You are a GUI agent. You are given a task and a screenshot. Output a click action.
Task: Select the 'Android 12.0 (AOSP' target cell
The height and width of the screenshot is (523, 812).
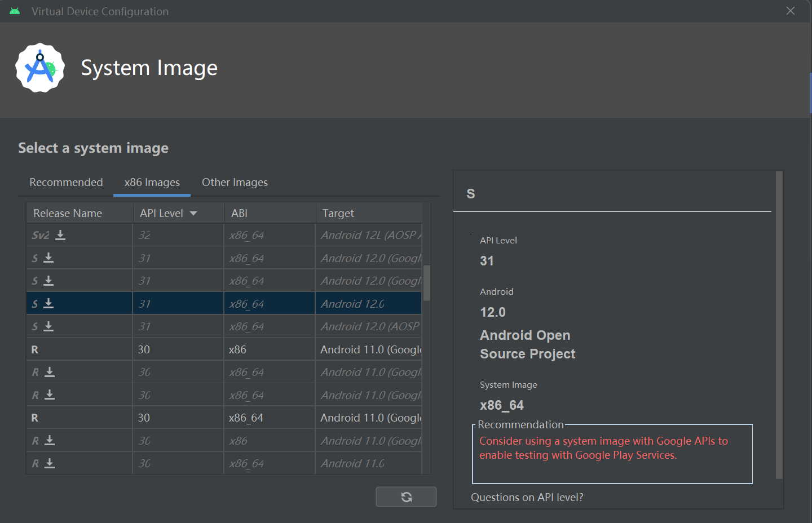pyautogui.click(x=368, y=326)
